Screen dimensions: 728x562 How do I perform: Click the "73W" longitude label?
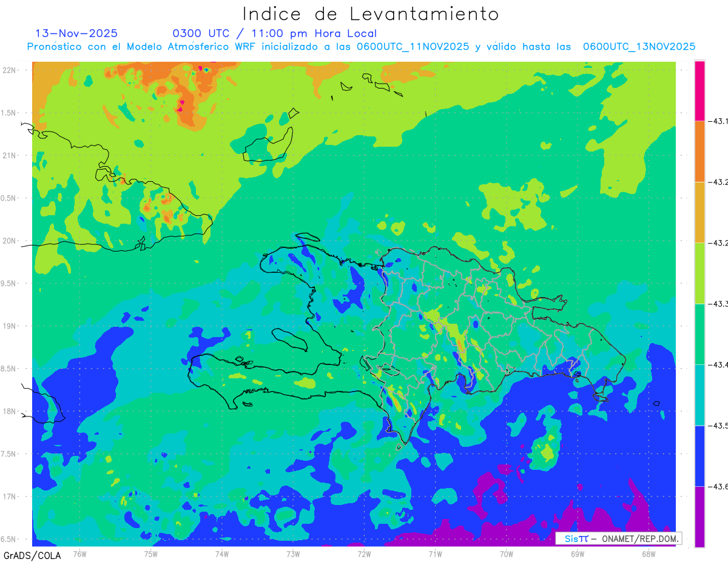[293, 554]
